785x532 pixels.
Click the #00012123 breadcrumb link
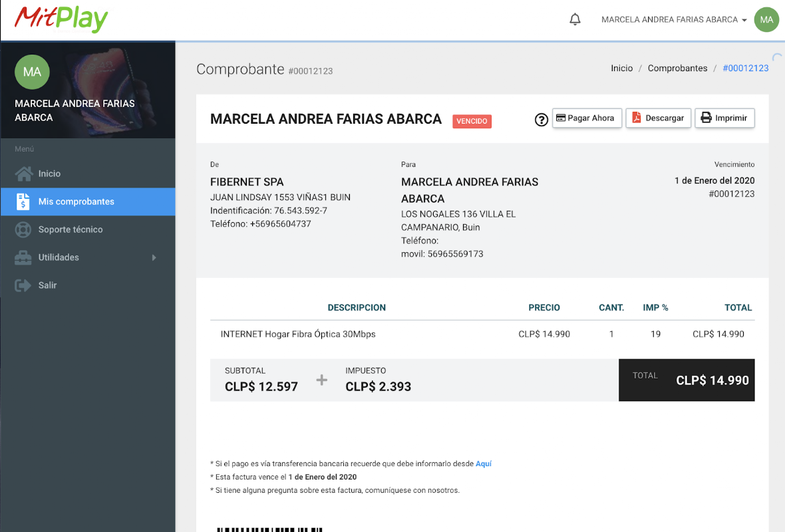746,68
